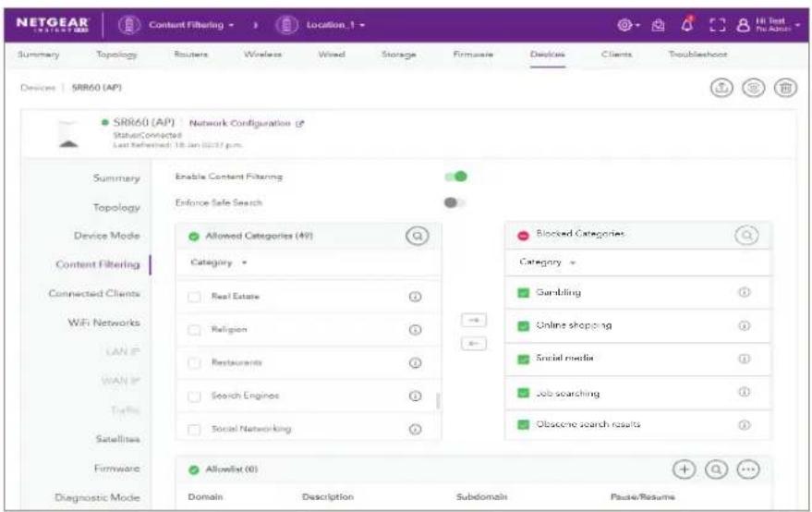Move selected categories to Blocked with right arrow

click(473, 321)
